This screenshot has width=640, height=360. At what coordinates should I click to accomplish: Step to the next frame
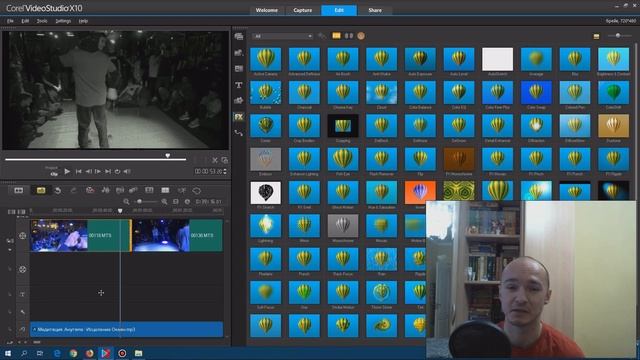tap(98, 171)
